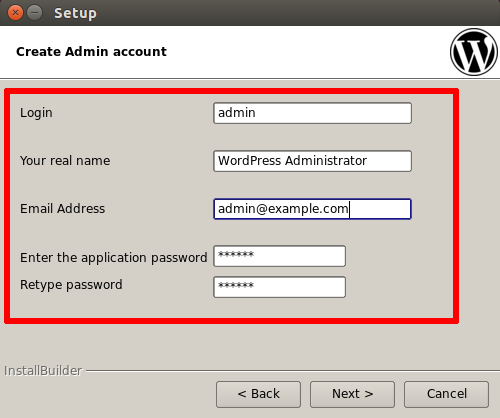
Task: Click the Create Admin account heading
Action: (91, 52)
